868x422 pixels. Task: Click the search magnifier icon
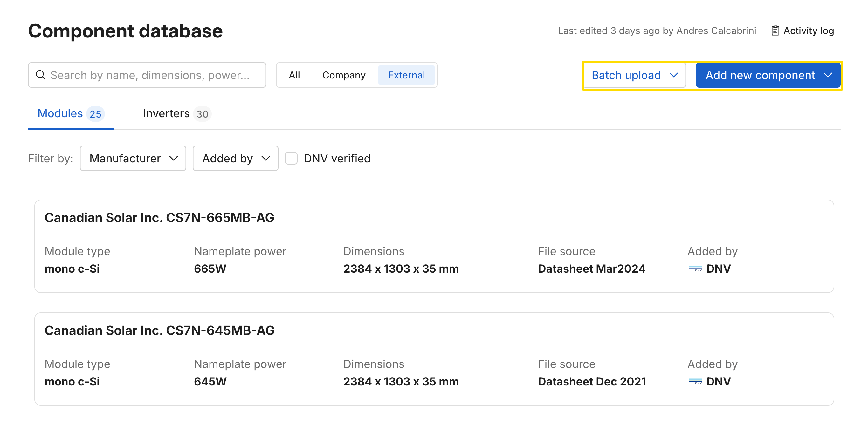(40, 75)
